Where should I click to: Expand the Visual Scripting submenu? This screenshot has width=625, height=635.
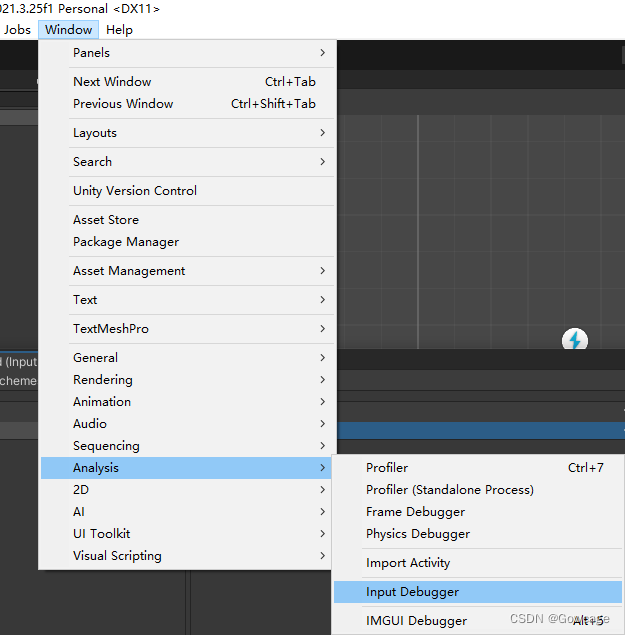click(x=186, y=556)
